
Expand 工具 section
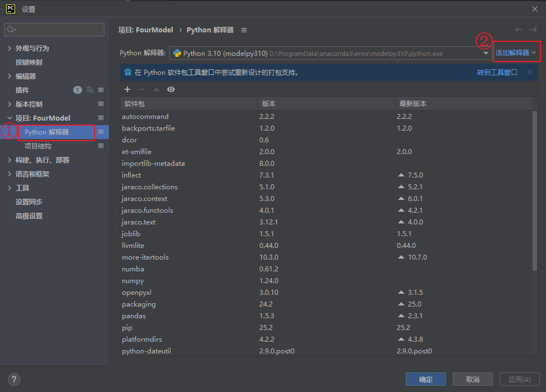[10, 188]
